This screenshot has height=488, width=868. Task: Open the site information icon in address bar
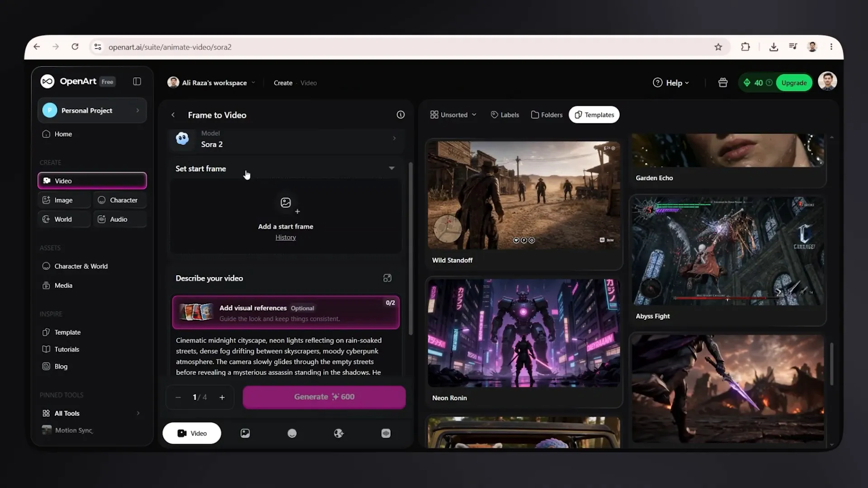pyautogui.click(x=98, y=47)
